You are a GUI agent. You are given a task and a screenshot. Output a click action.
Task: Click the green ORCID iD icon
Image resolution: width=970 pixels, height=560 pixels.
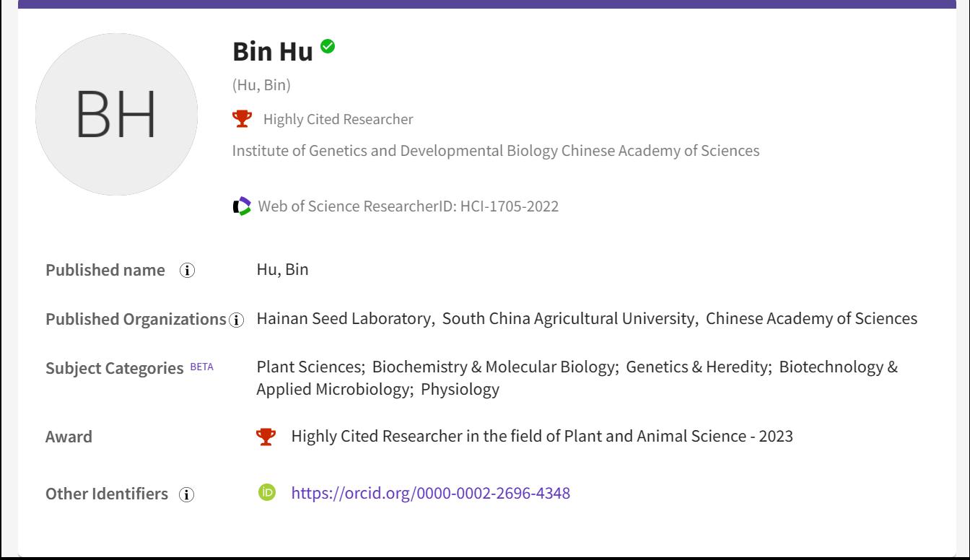click(267, 493)
